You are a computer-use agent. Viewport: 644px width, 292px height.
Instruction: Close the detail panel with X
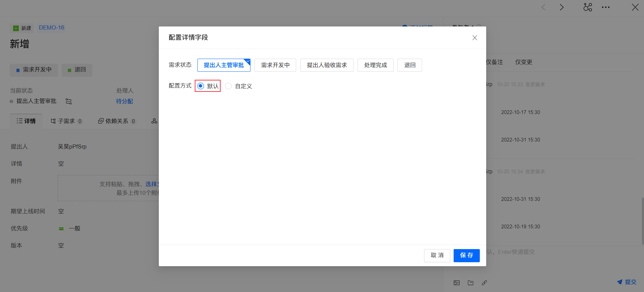[x=635, y=7]
